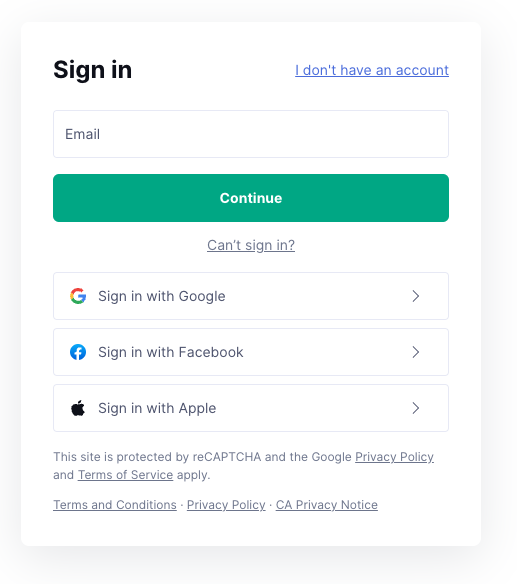Click the Google logo icon
517x584 pixels.
click(78, 296)
